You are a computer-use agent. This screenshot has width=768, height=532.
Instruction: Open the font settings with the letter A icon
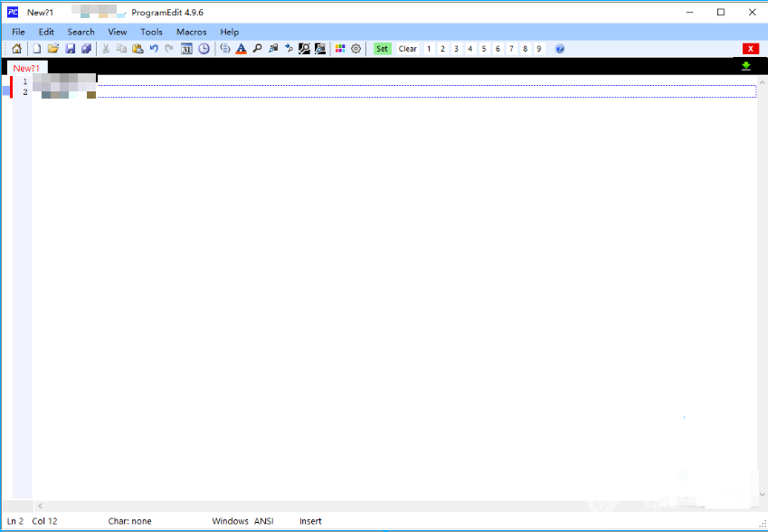click(241, 49)
